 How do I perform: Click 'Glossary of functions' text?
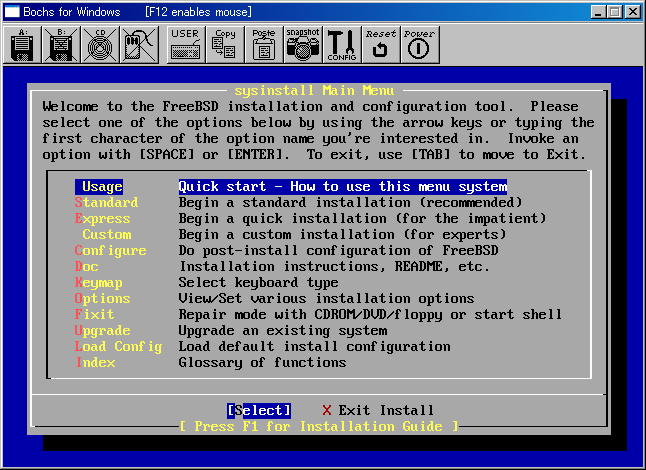(262, 362)
